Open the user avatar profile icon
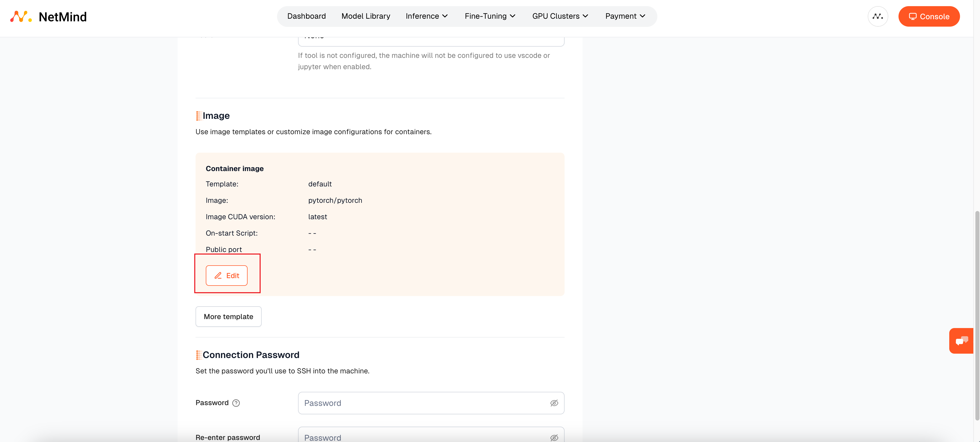Image resolution: width=980 pixels, height=442 pixels. point(878,16)
